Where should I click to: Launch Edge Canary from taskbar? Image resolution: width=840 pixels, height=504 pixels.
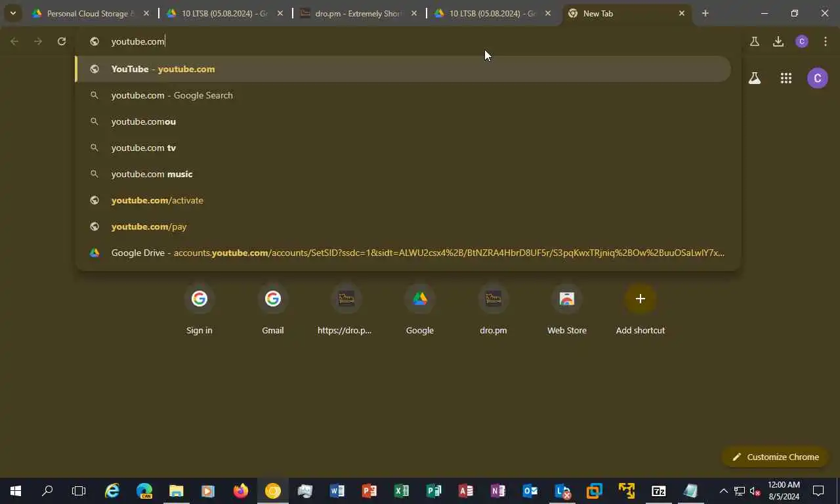(144, 491)
